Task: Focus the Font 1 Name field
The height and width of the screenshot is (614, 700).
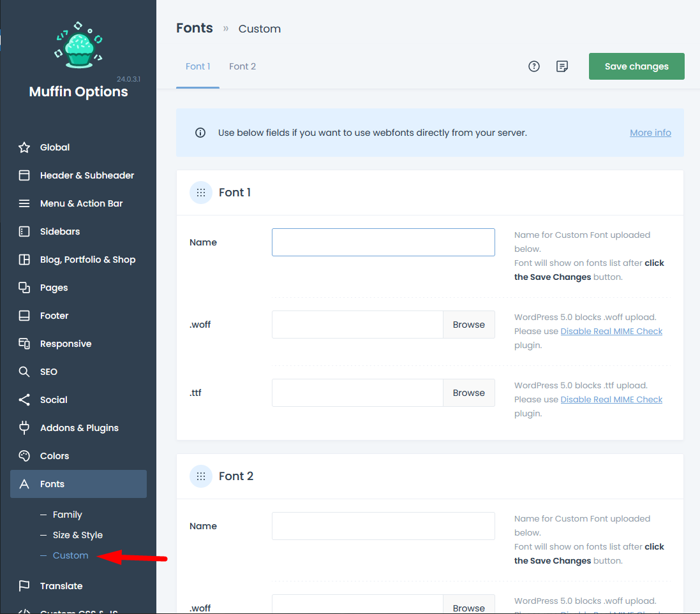Action: [x=384, y=242]
